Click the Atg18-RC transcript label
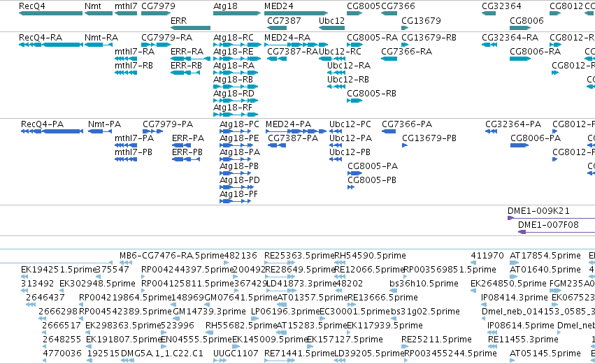The width and height of the screenshot is (595, 364). click(x=234, y=38)
